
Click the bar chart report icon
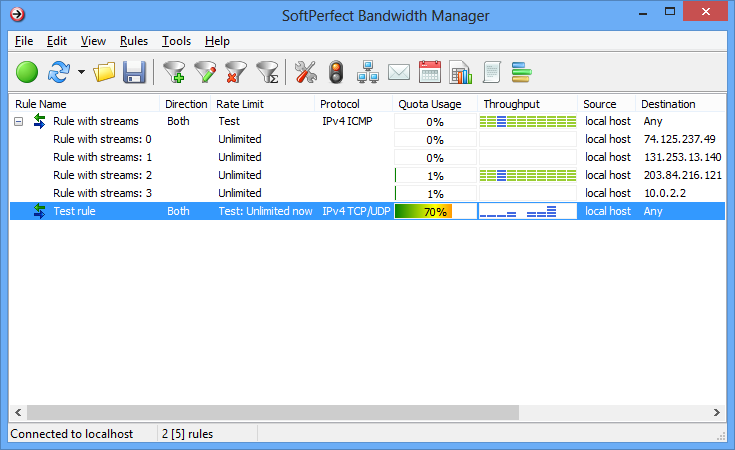click(x=460, y=72)
